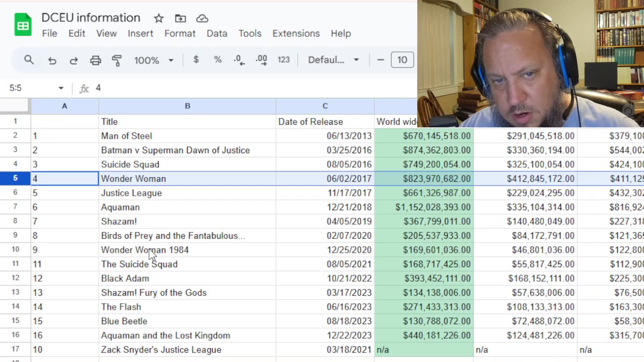Expand the name box dropdown arrow
The image size is (644, 362).
(61, 88)
